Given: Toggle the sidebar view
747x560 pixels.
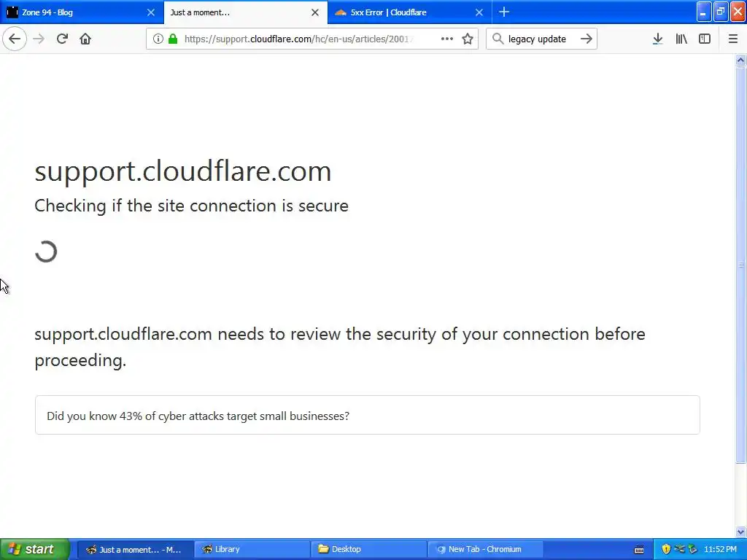Looking at the screenshot, I should pos(705,39).
